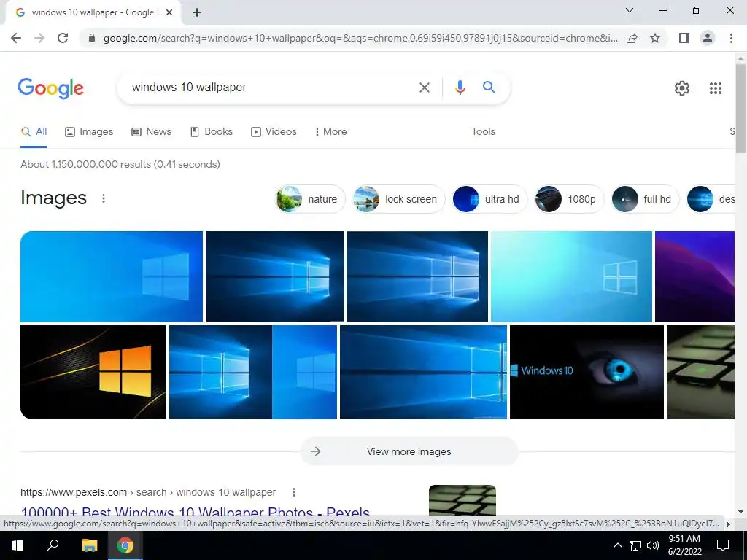Filter images by nature chip

[310, 199]
